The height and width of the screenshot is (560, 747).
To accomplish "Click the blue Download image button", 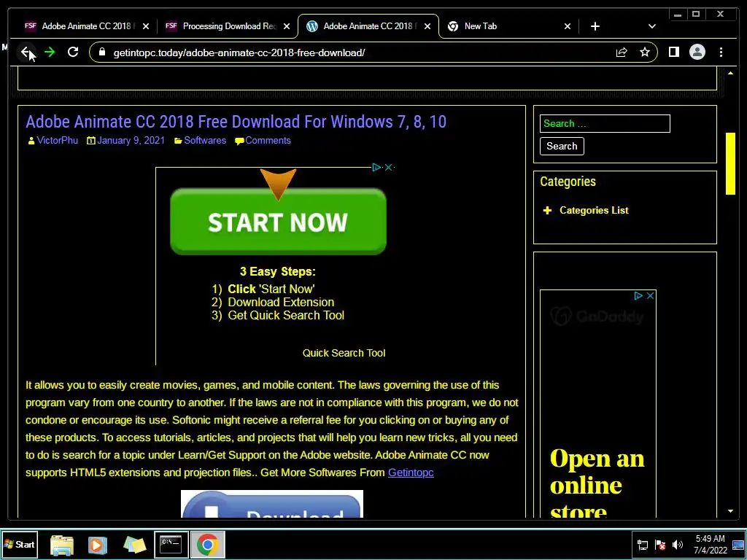I will [272, 504].
